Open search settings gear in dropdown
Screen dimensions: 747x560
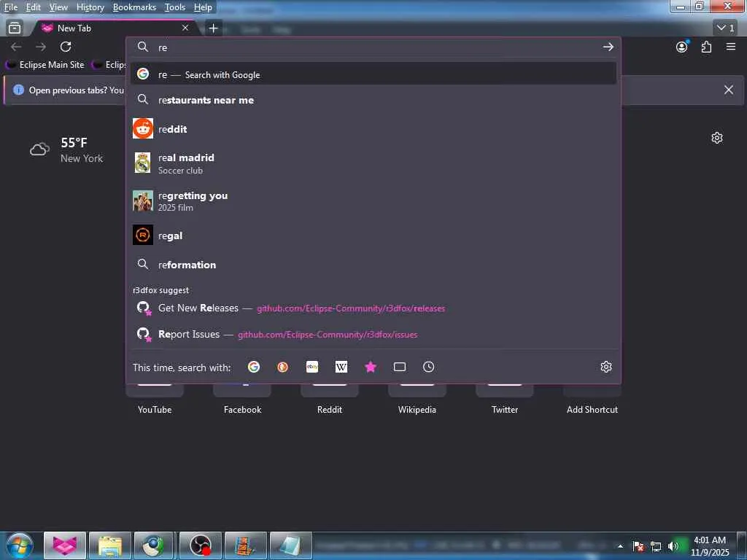click(606, 367)
